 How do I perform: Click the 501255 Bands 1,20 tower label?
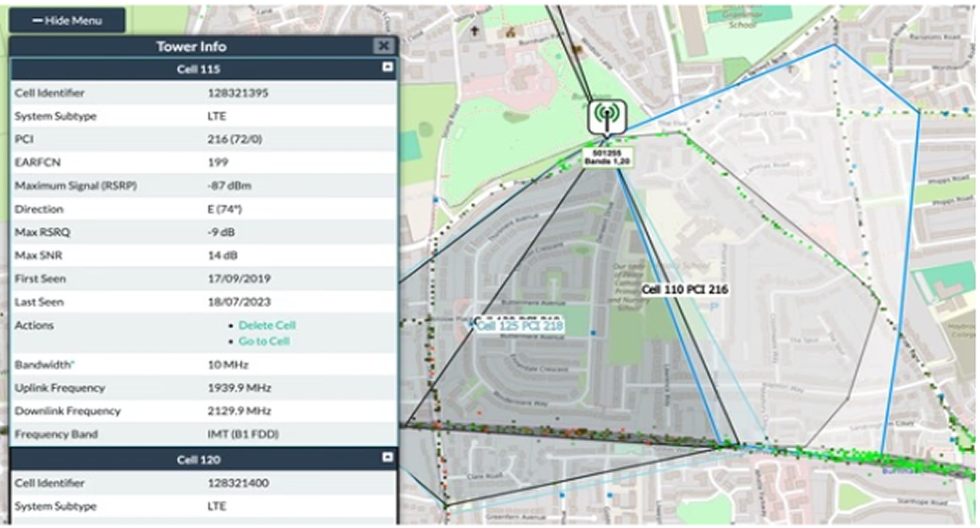(607, 157)
